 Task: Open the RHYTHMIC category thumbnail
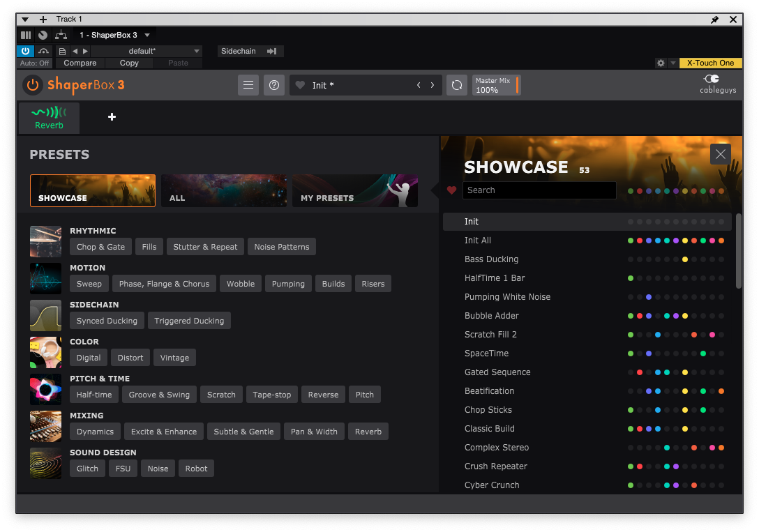(x=45, y=241)
